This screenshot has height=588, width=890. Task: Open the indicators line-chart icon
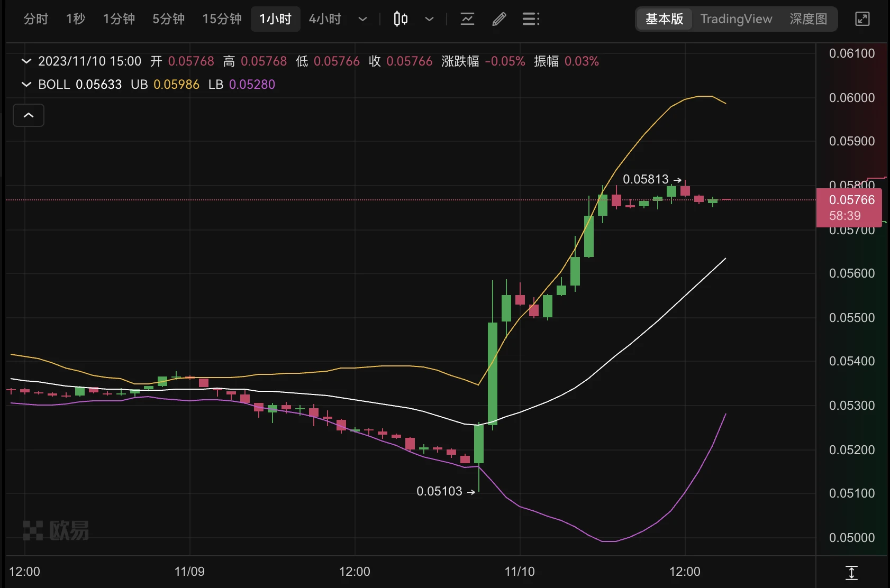(x=467, y=19)
